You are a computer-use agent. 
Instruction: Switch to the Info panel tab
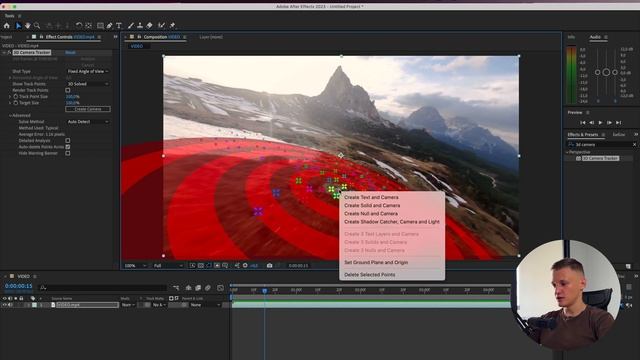click(571, 37)
